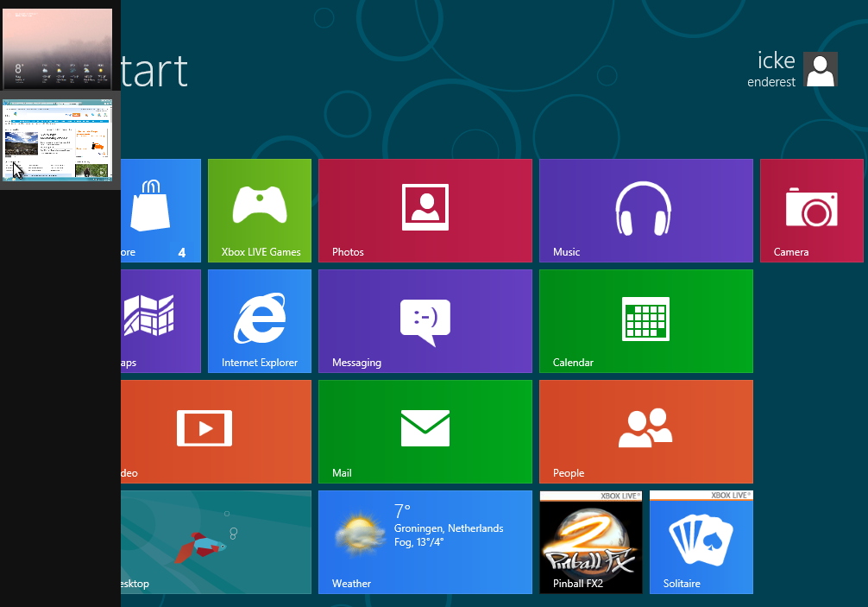Image resolution: width=868 pixels, height=607 pixels.
Task: Launch the Pinball FX2 game tile
Action: coord(591,541)
